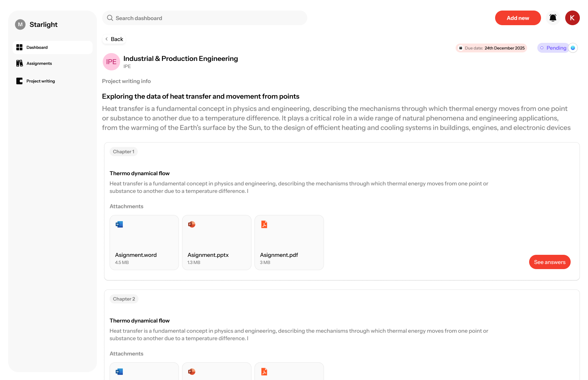Viewport: 588px width, 380px height.
Task: Go Back using the chevron button
Action: coord(114,39)
